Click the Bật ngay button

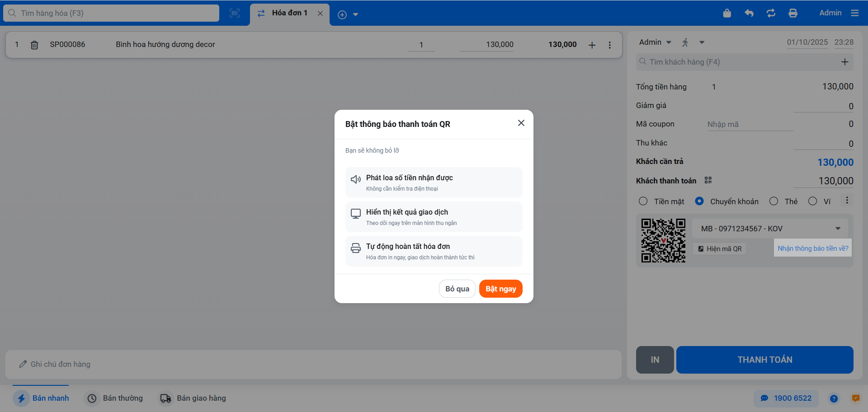point(500,289)
